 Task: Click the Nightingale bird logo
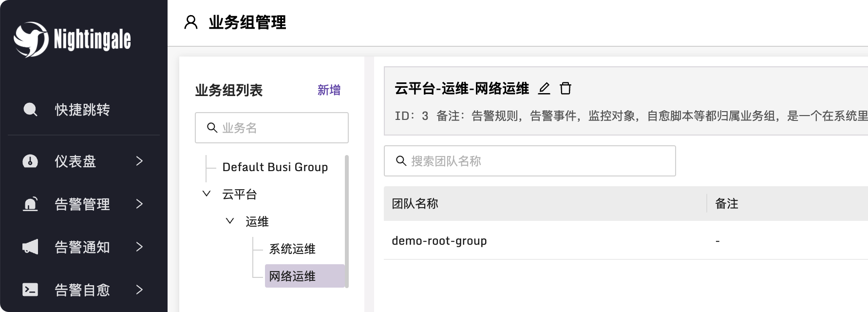(31, 39)
